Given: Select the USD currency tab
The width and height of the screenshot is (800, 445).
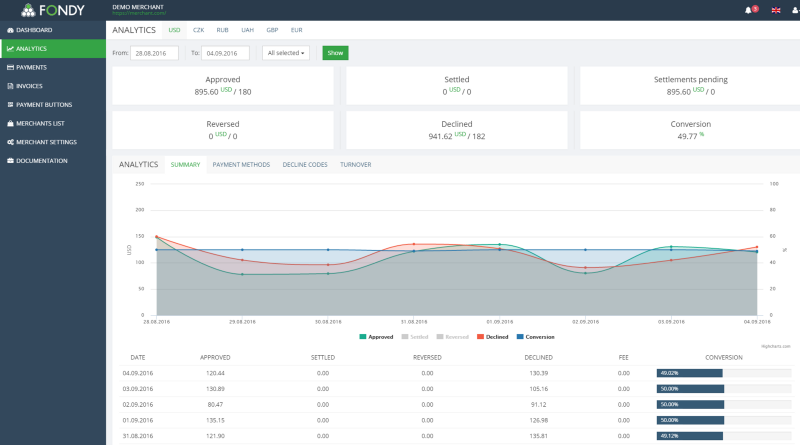Looking at the screenshot, I should [x=174, y=30].
